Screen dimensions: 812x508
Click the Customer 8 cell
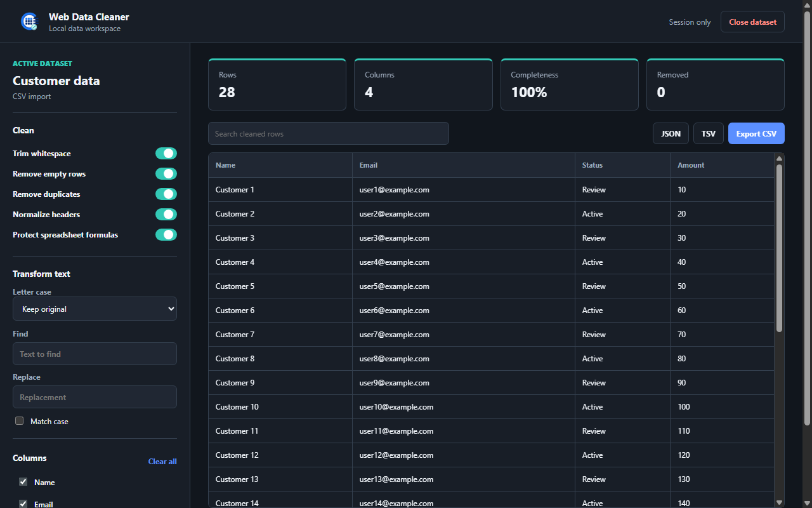[x=280, y=359]
